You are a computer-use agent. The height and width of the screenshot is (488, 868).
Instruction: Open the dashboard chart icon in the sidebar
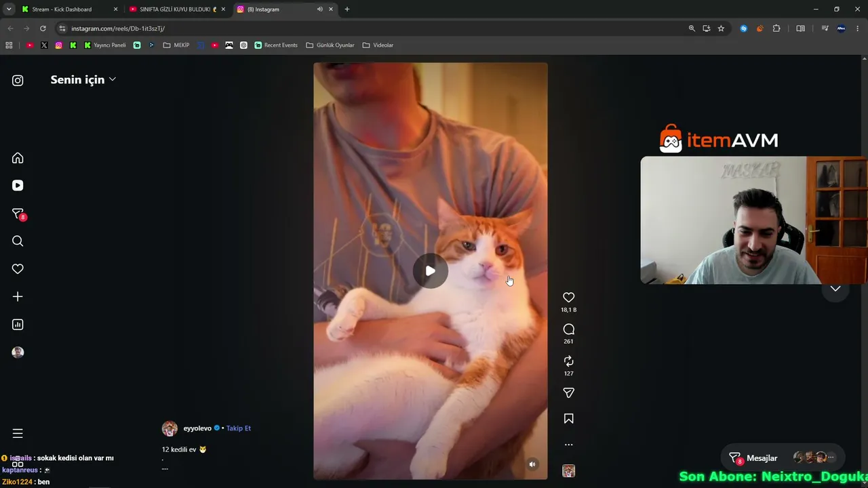pyautogui.click(x=18, y=325)
